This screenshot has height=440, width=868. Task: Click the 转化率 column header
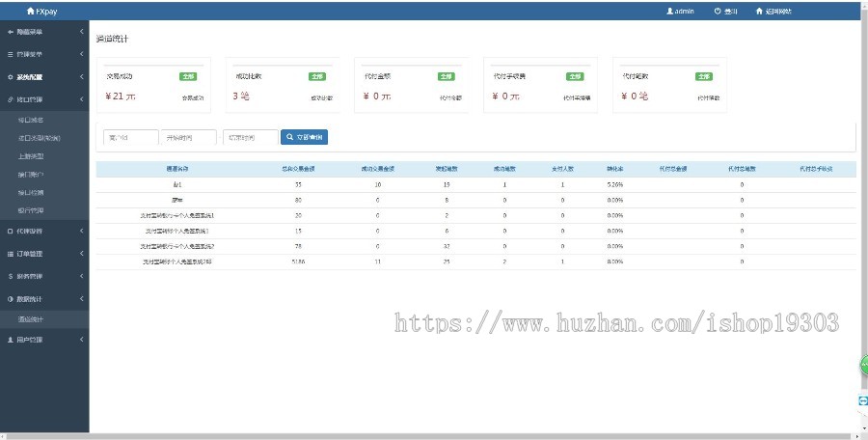(x=614, y=169)
